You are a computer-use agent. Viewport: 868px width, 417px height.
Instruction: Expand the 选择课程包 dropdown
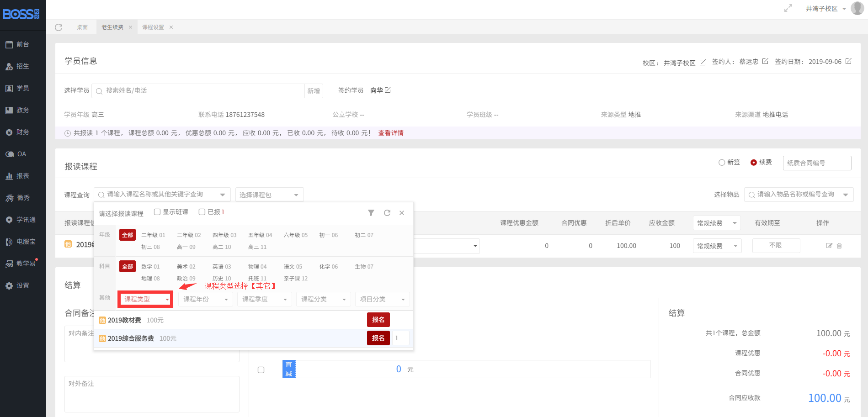click(270, 195)
